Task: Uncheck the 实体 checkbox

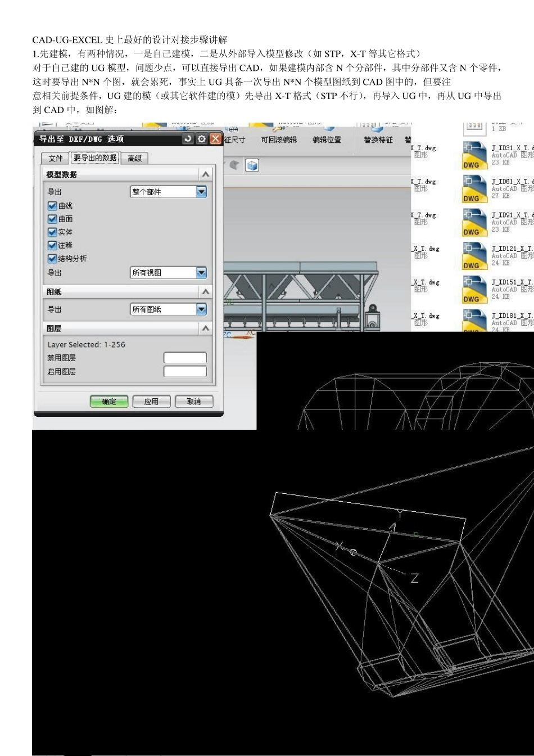Action: [x=52, y=232]
